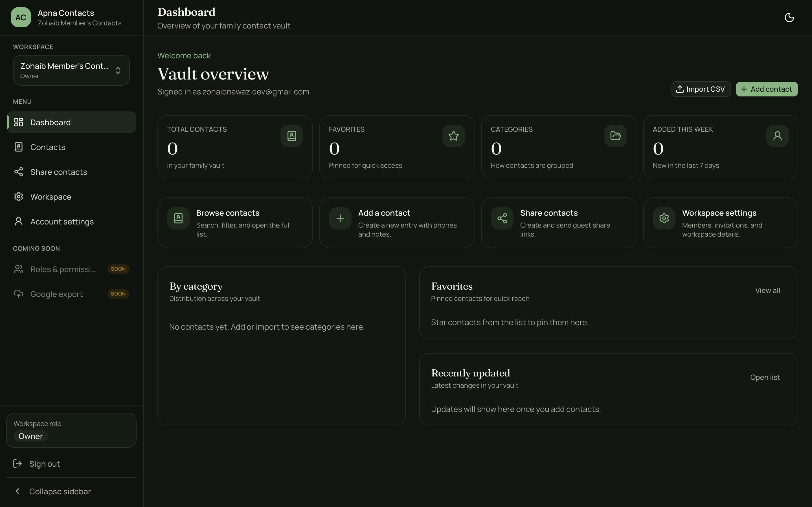Open the Workspace settings quick action
This screenshot has width=812, height=507.
coord(721,223)
